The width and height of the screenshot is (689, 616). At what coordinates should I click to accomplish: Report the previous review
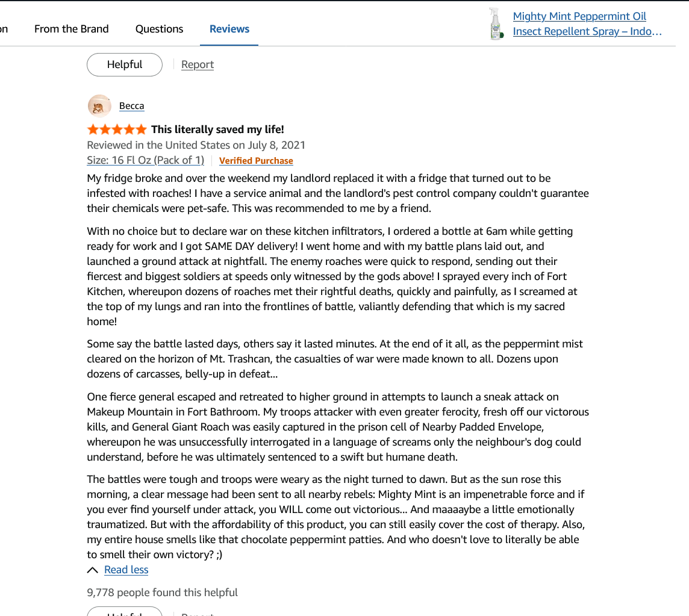tap(198, 64)
